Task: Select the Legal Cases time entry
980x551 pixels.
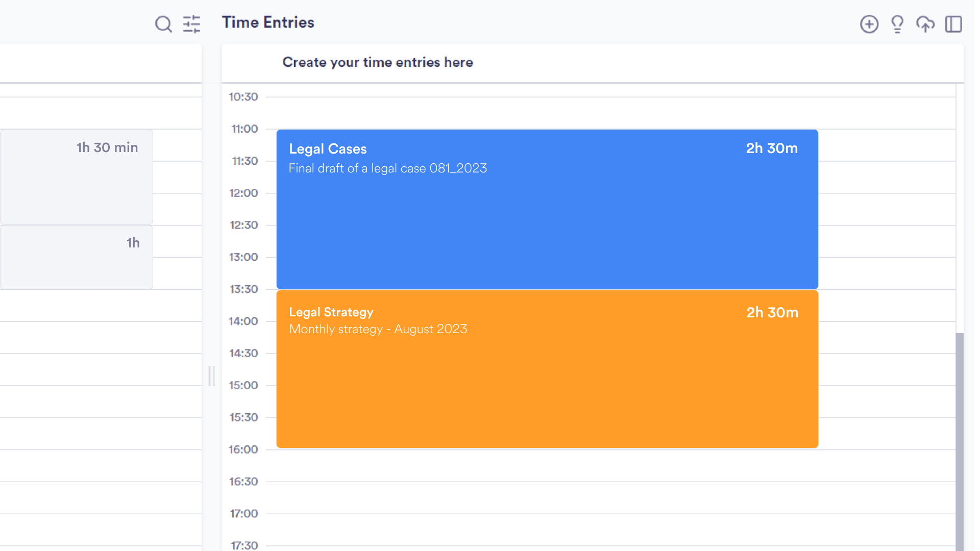Action: [547, 209]
